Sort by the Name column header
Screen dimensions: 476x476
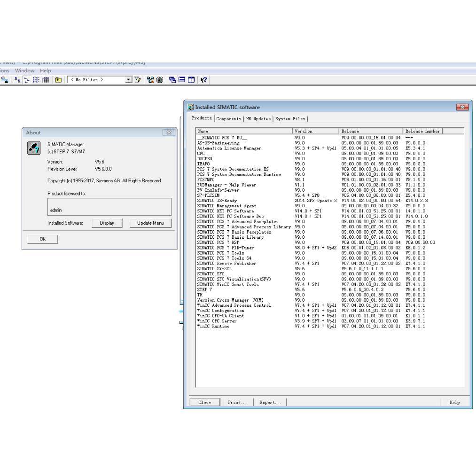tap(244, 131)
